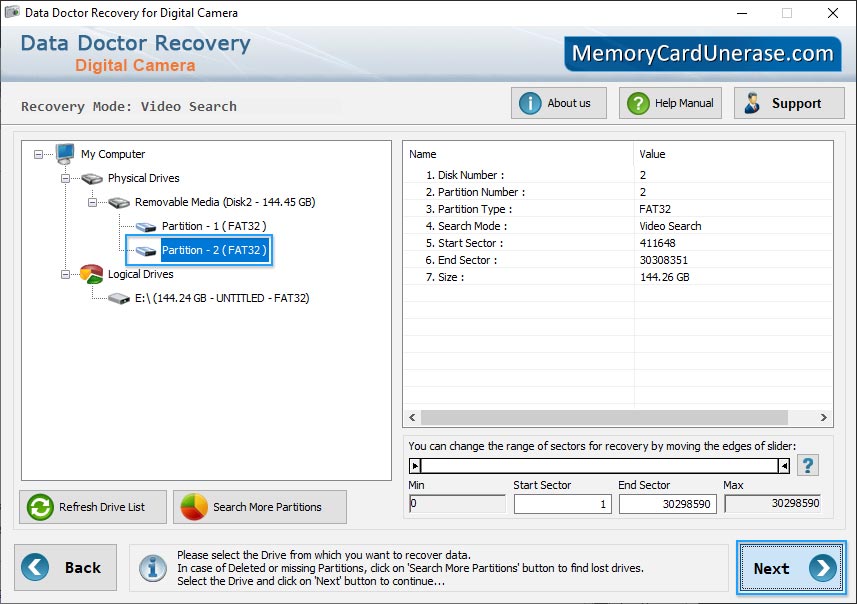Click Refresh Drive List
857x604 pixels.
click(x=93, y=507)
